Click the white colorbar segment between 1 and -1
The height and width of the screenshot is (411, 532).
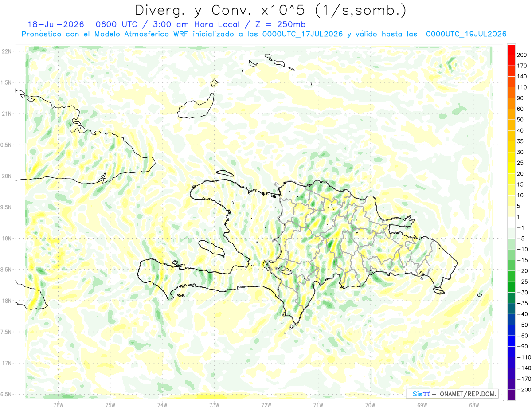[x=512, y=222]
